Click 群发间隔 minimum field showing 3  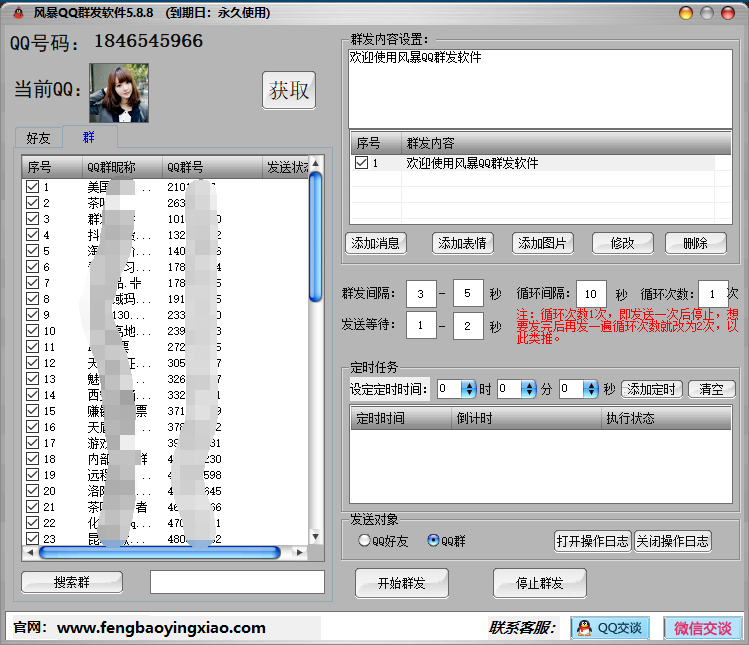tap(421, 293)
